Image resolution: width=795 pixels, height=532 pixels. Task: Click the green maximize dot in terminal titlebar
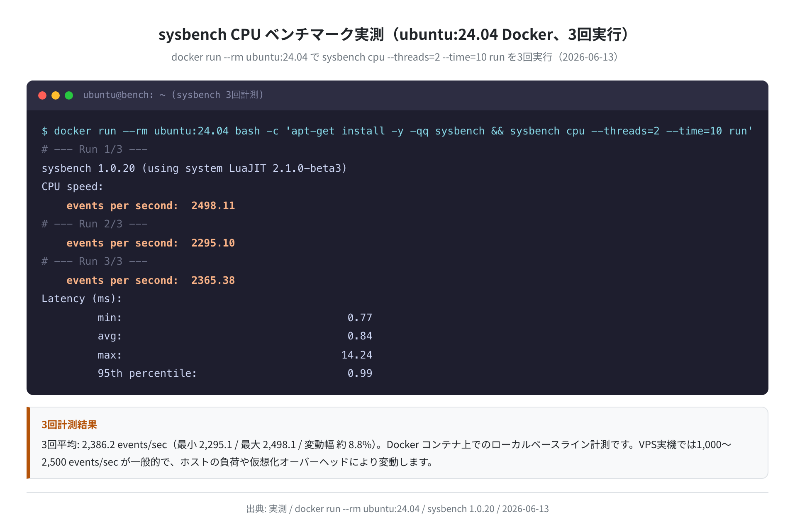tap(69, 95)
